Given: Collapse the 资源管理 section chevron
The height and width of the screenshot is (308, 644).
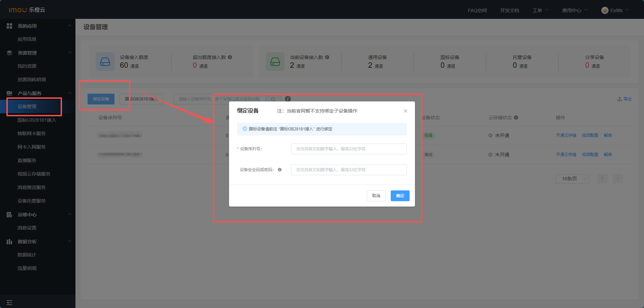Looking at the screenshot, I should pyautogui.click(x=70, y=53).
